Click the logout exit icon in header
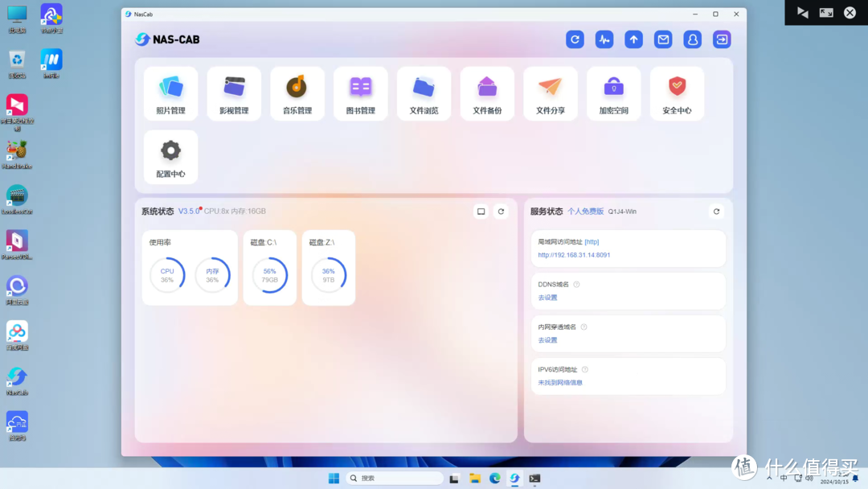This screenshot has height=489, width=868. pos(722,39)
